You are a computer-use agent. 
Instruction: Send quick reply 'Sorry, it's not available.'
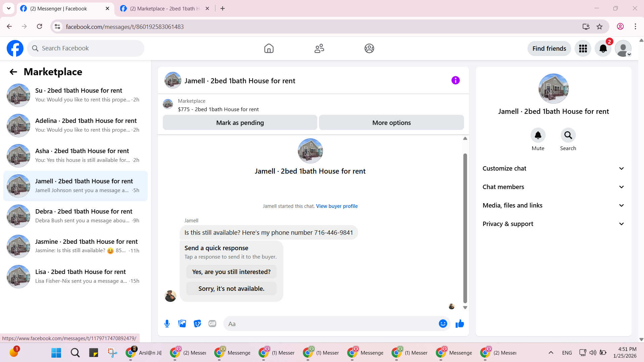pyautogui.click(x=231, y=288)
